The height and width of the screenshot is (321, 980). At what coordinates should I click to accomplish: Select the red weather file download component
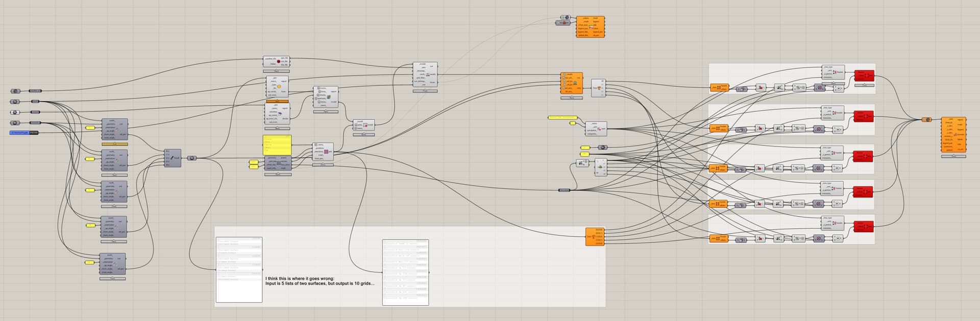tap(278, 62)
